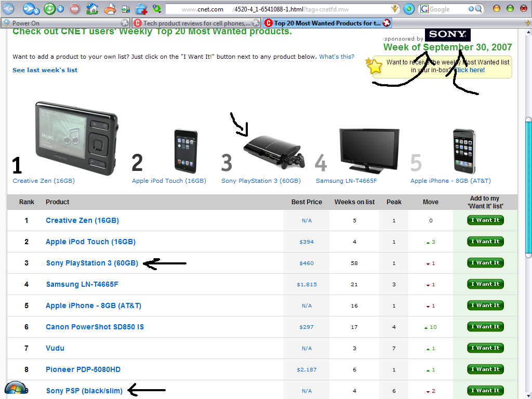Click the Apple iPhone product image

click(x=464, y=151)
